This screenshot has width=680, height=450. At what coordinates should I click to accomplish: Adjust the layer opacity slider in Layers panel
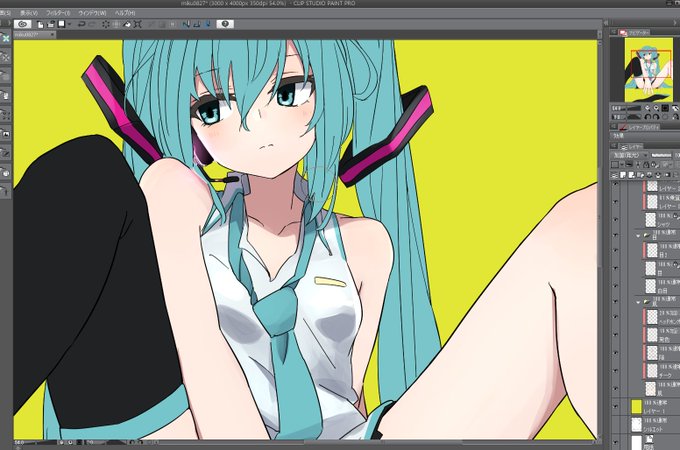tap(661, 155)
